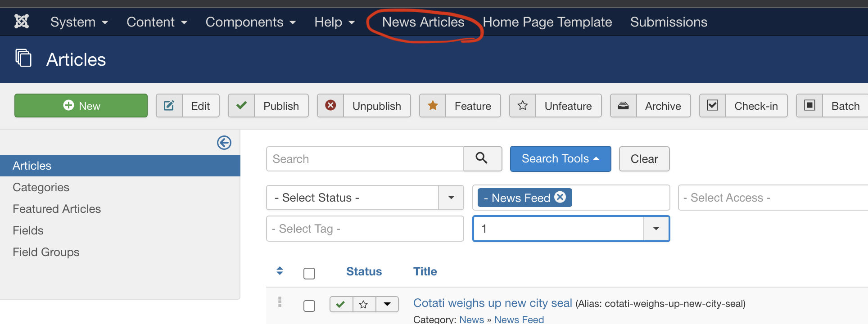The height and width of the screenshot is (324, 868).
Task: Sort by the ordering arrows column
Action: coord(280,271)
